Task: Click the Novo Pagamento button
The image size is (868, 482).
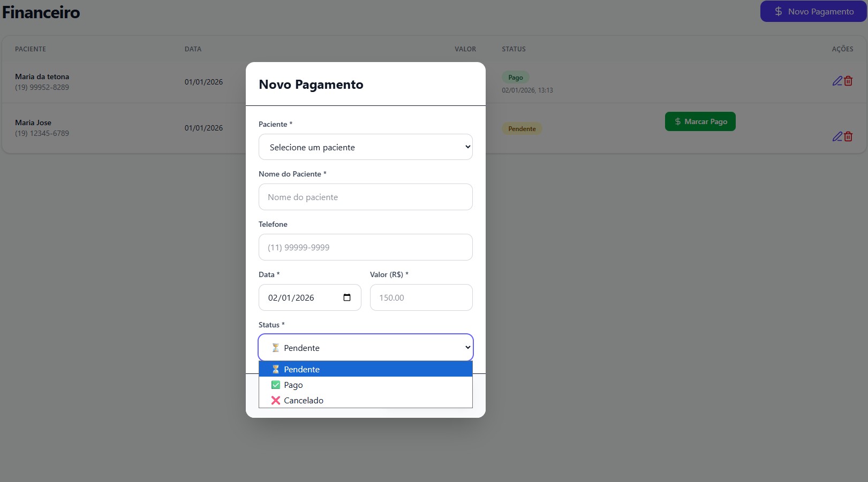Action: pyautogui.click(x=812, y=11)
